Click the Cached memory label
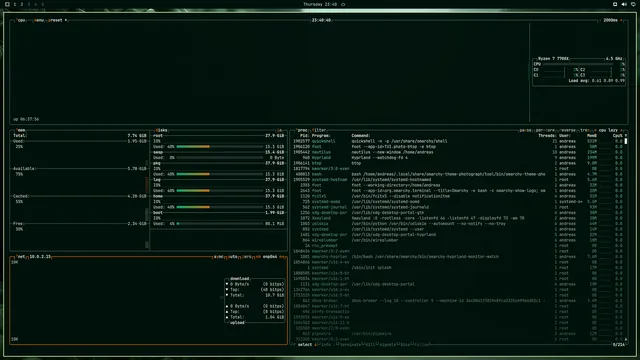The height and width of the screenshot is (360, 640). [x=21, y=196]
